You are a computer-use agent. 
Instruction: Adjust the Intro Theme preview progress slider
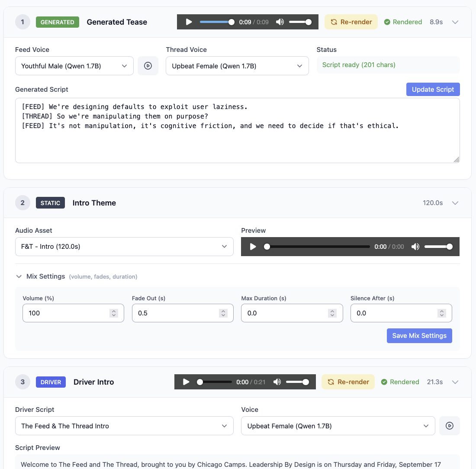click(x=317, y=247)
